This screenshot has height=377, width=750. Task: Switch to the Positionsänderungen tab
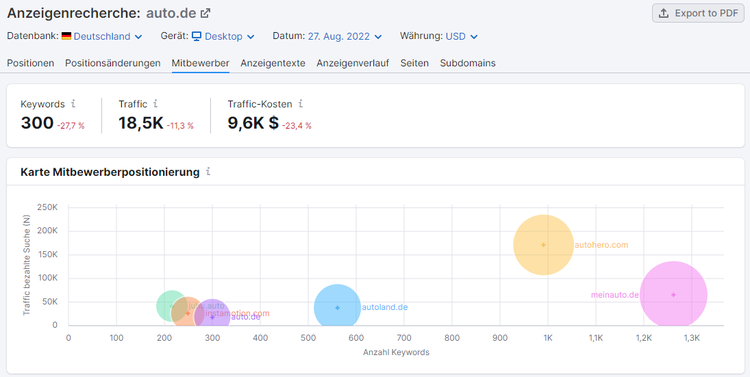pos(113,63)
